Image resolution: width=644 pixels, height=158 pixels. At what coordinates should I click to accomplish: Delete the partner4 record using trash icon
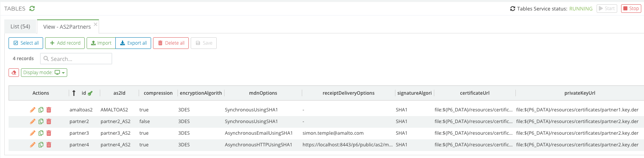click(49, 145)
